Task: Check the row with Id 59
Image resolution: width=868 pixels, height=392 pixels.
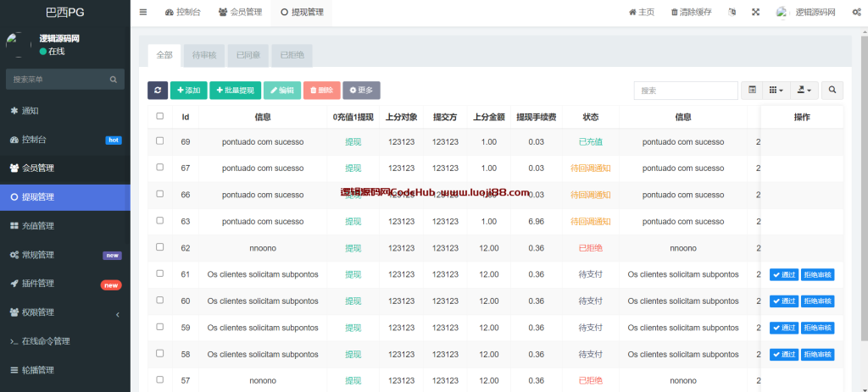Action: [160, 327]
